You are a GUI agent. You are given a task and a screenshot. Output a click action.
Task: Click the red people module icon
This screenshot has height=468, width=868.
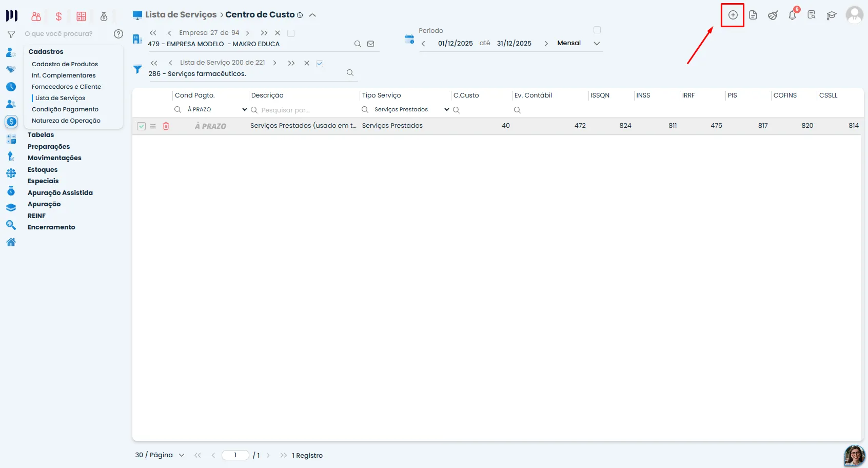tap(36, 16)
